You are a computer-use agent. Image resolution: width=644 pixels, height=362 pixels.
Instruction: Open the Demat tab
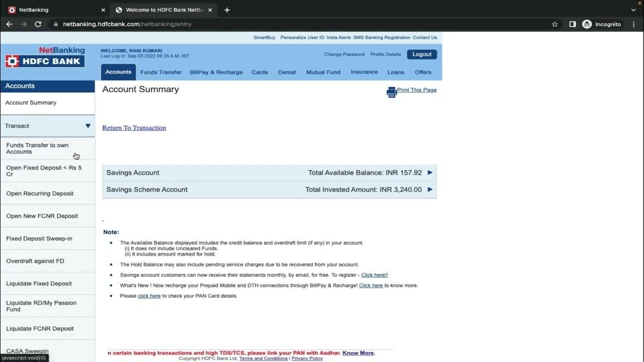pyautogui.click(x=287, y=72)
